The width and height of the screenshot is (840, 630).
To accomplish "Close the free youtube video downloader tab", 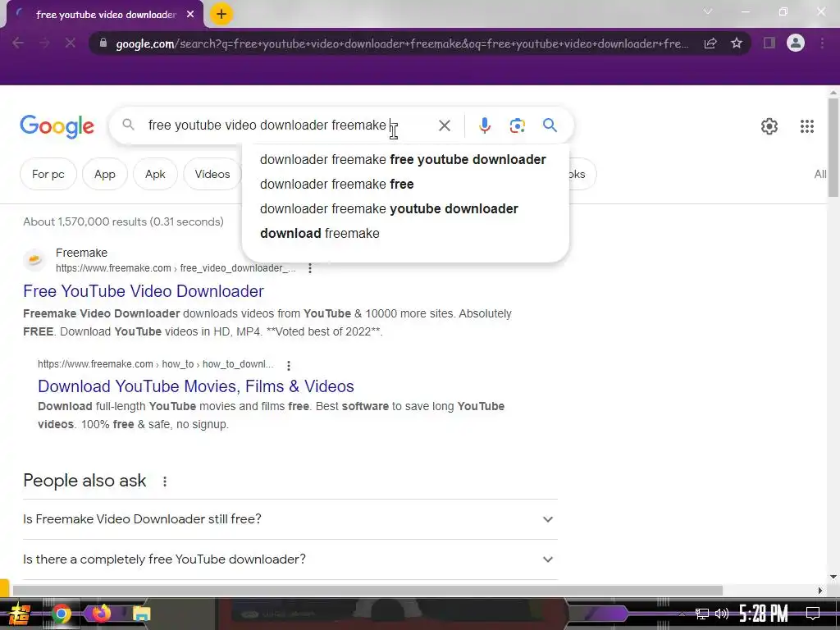I will click(190, 15).
